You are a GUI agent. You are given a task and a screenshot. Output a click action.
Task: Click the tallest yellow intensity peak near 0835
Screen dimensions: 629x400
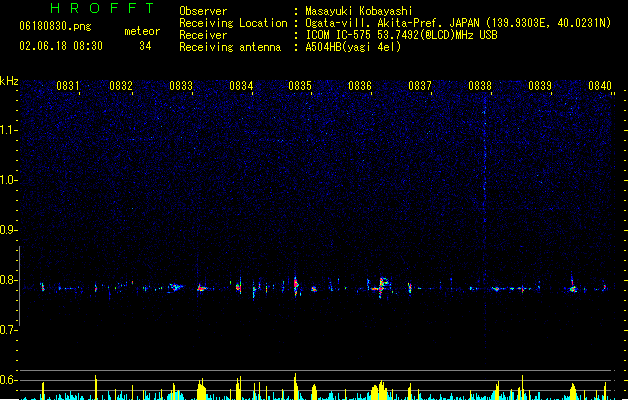296,386
